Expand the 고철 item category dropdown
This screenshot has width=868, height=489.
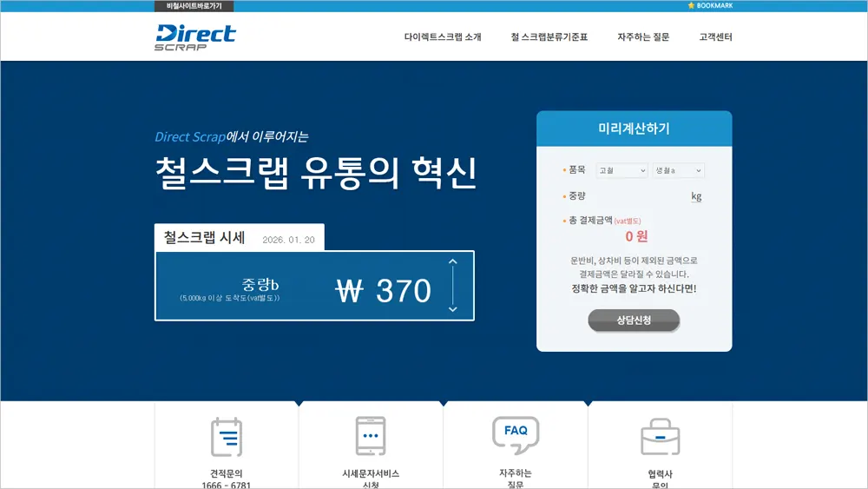(x=622, y=171)
